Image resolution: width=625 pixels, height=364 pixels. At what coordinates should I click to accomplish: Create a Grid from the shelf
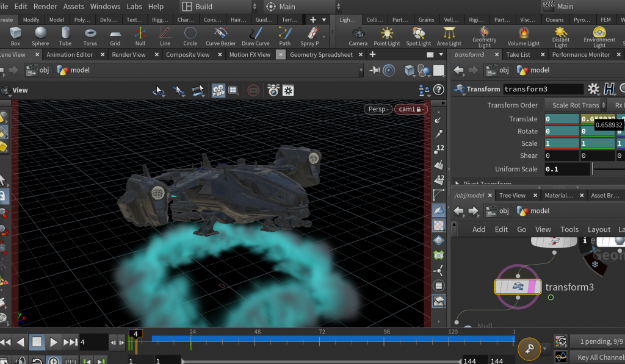pyautogui.click(x=115, y=36)
